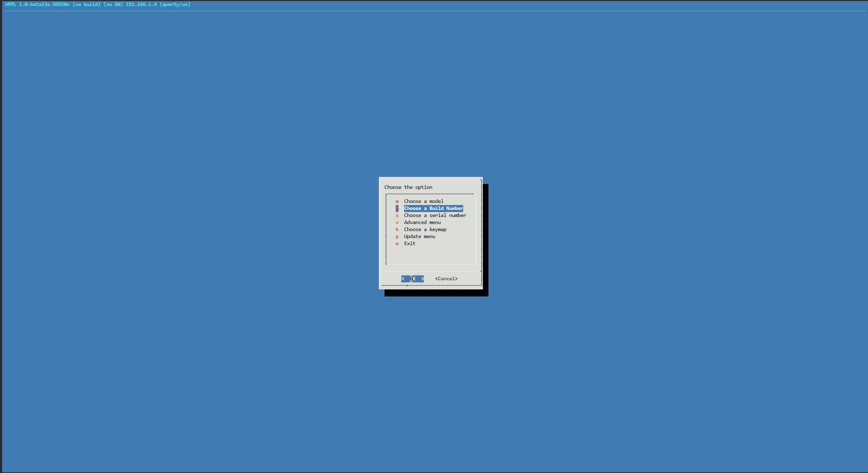The width and height of the screenshot is (868, 473).
Task: Click the 'Choose the option' dialog heading
Action: pyautogui.click(x=408, y=187)
